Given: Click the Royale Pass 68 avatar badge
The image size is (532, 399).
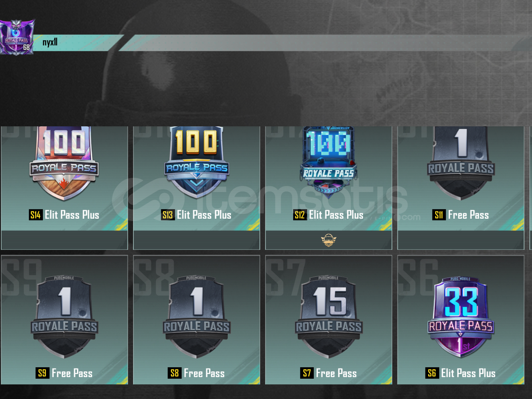Looking at the screenshot, I should pos(17,37).
